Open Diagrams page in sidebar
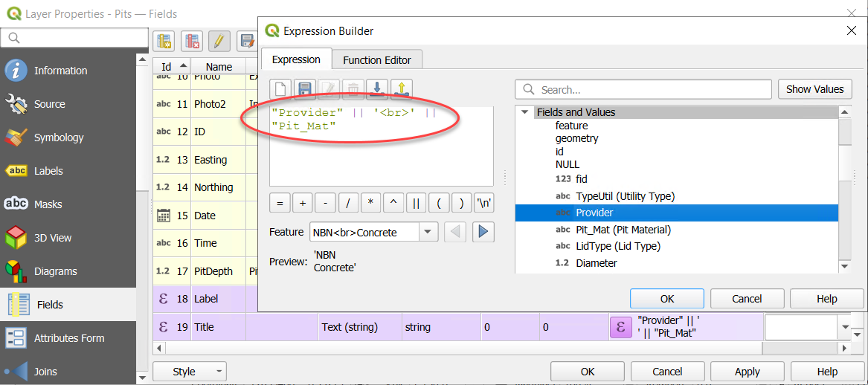The height and width of the screenshot is (385, 868). click(x=68, y=271)
